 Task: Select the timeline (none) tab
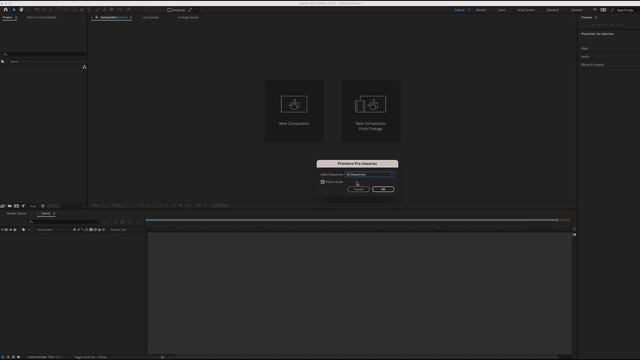point(46,213)
